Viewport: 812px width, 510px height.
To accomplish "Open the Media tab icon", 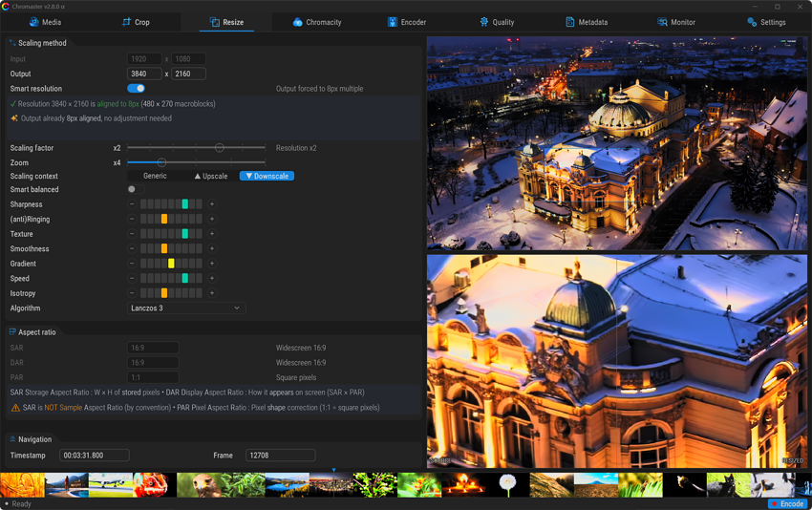I will (34, 22).
